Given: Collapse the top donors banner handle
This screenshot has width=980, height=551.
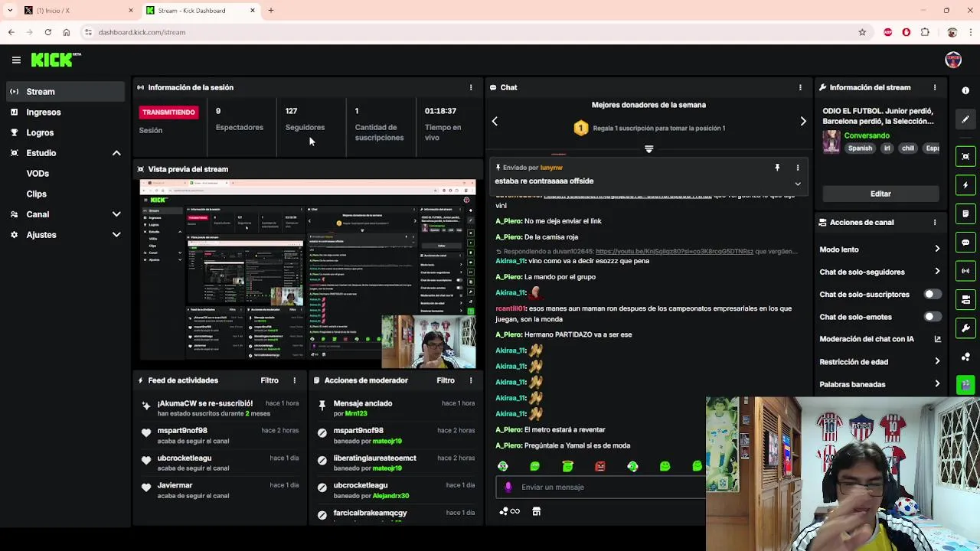Looking at the screenshot, I should coord(648,149).
